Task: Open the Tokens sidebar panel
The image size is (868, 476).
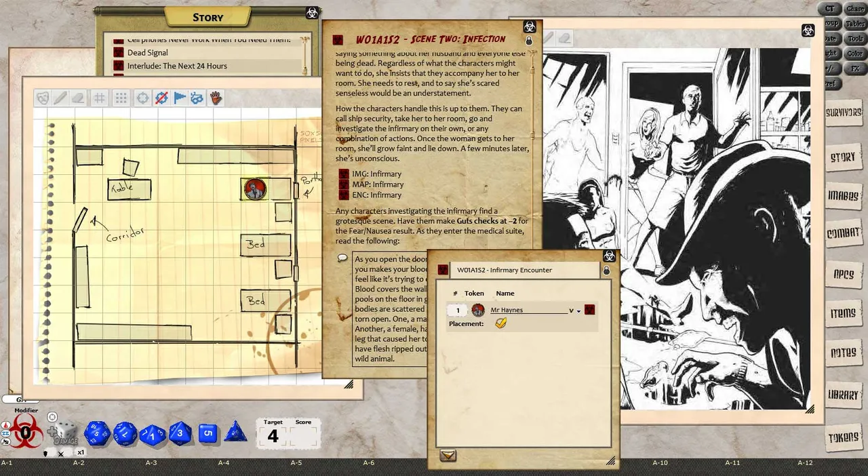Action: [x=844, y=437]
